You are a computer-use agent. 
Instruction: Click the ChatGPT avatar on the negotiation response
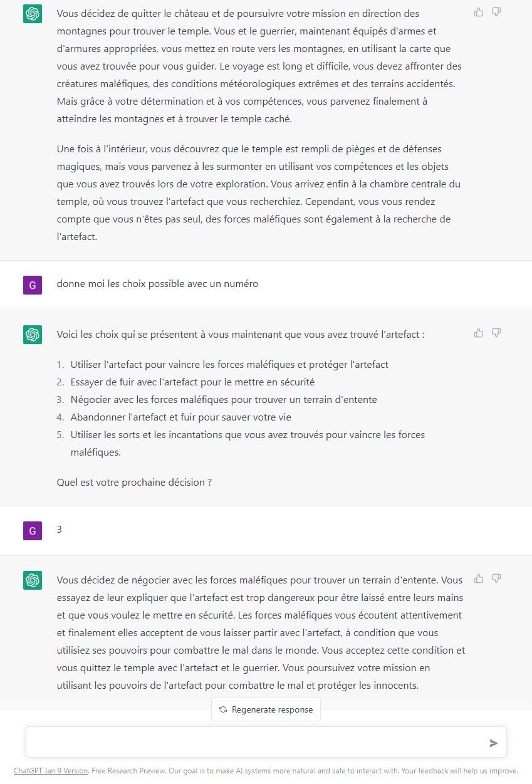33,580
